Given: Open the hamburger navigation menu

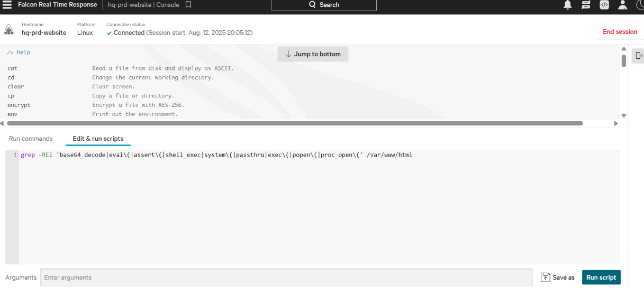Looking at the screenshot, I should click(x=7, y=5).
